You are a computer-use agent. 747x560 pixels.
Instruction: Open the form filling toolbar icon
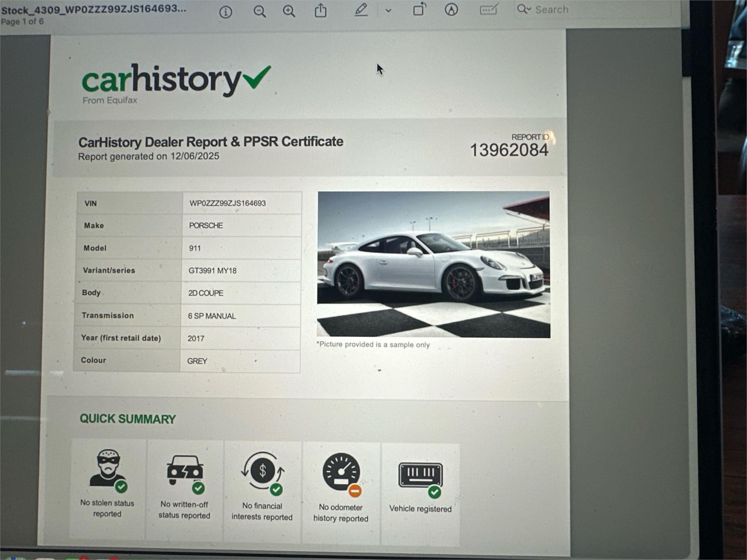click(489, 9)
